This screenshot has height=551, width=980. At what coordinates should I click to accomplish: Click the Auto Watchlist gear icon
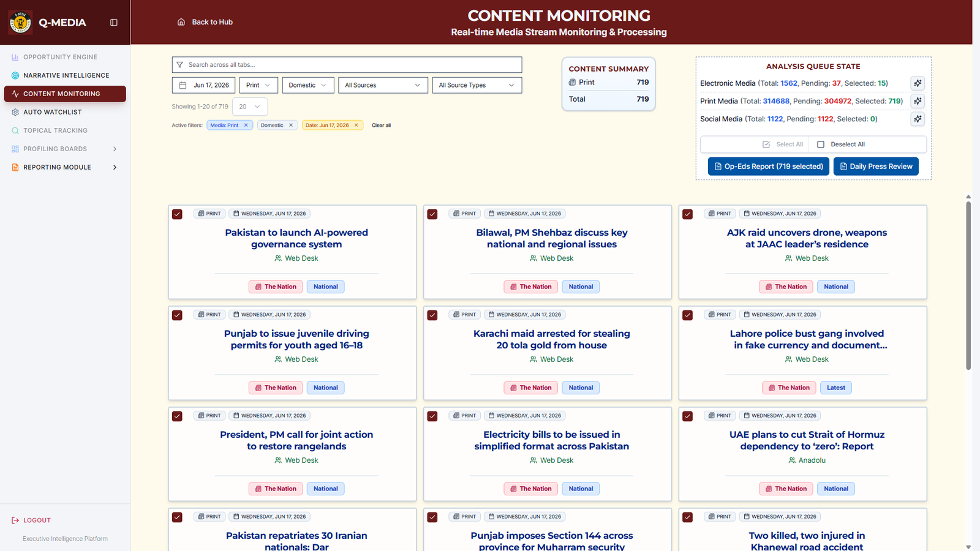coord(15,112)
